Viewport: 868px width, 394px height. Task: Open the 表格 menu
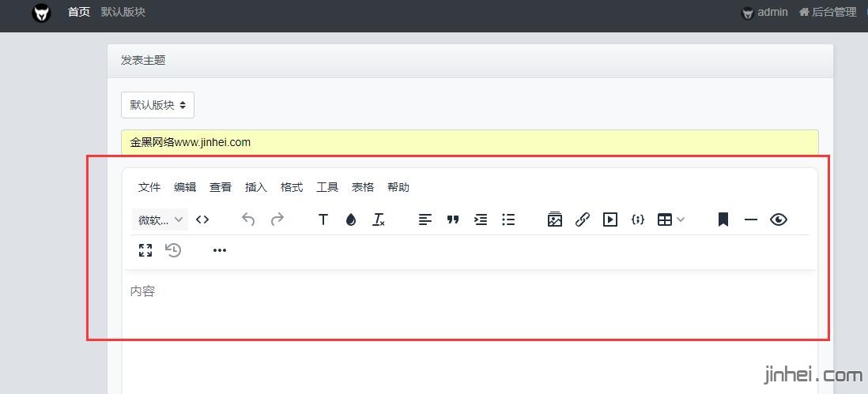363,187
